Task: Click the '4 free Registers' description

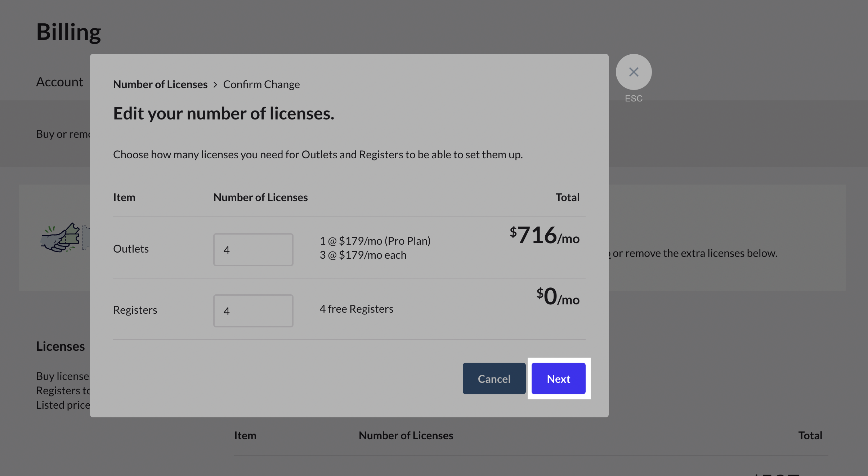Action: point(356,309)
